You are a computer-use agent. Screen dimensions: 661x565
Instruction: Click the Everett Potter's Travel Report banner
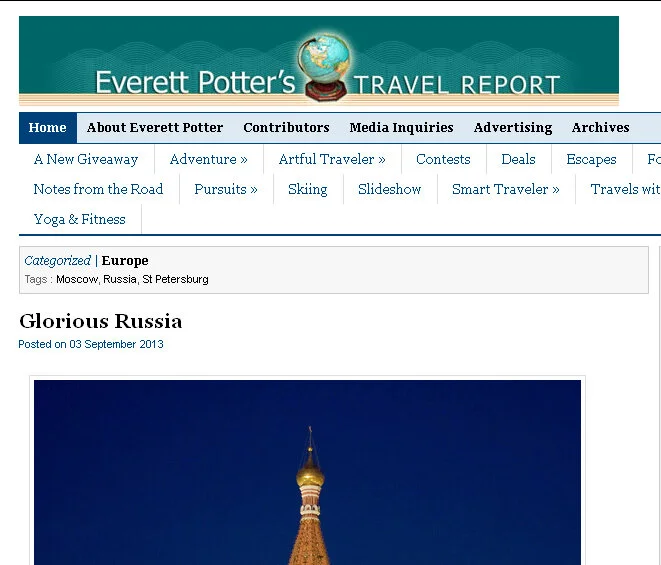(x=319, y=61)
